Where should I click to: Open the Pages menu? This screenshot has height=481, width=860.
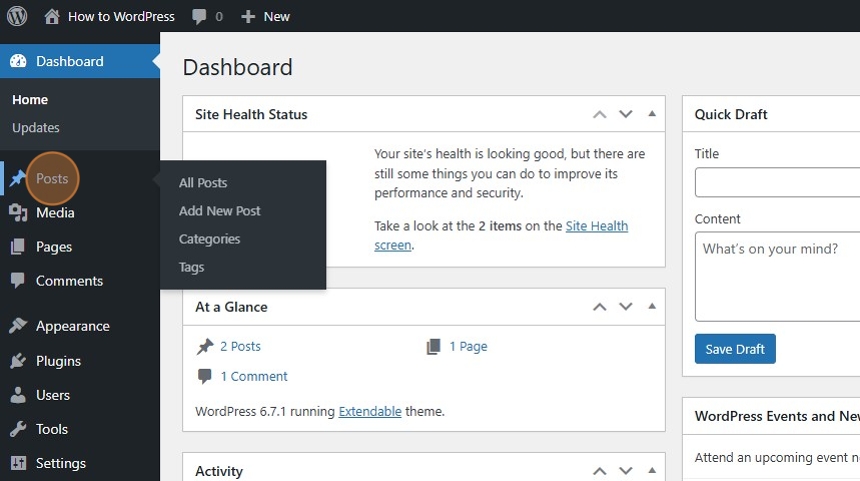pos(54,247)
